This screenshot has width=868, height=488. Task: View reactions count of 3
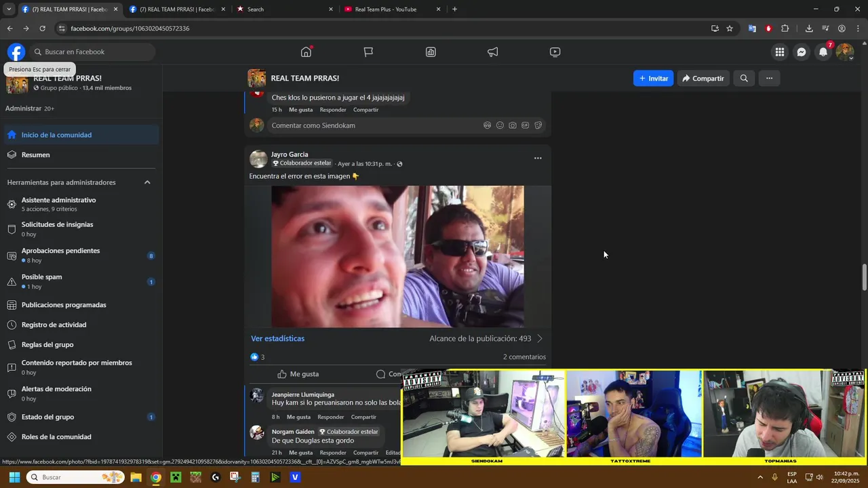[x=258, y=357]
